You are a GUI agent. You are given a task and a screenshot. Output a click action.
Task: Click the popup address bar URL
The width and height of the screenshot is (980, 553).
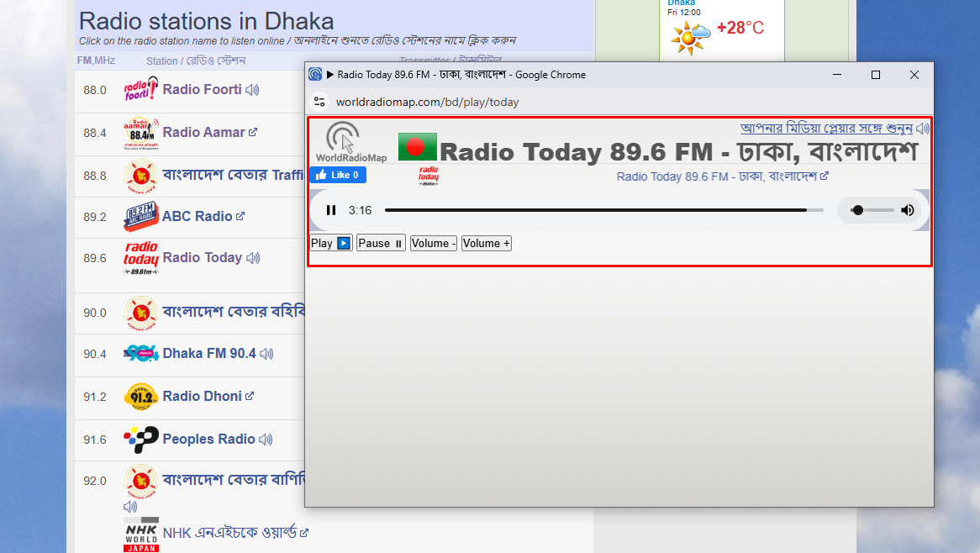click(x=428, y=102)
